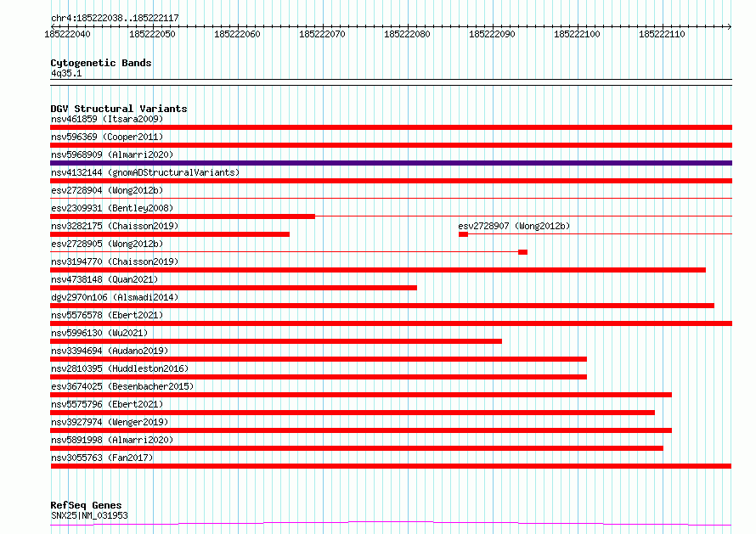Click the nsv5996130 (Wu2021) label
Image resolution: width=756 pixels, height=534 pixels.
click(99, 333)
